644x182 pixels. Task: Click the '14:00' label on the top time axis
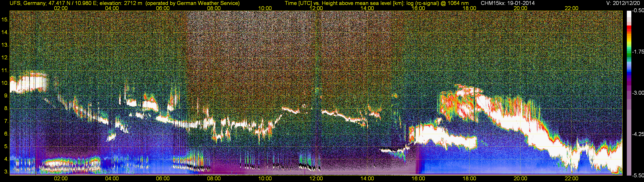point(367,8)
